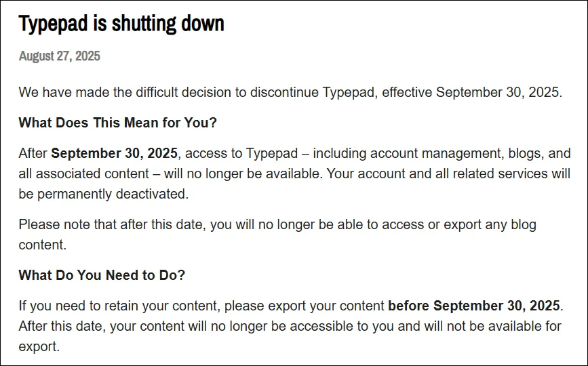Click the line beginning "Please note that after"
588x366 pixels.
pos(277,225)
